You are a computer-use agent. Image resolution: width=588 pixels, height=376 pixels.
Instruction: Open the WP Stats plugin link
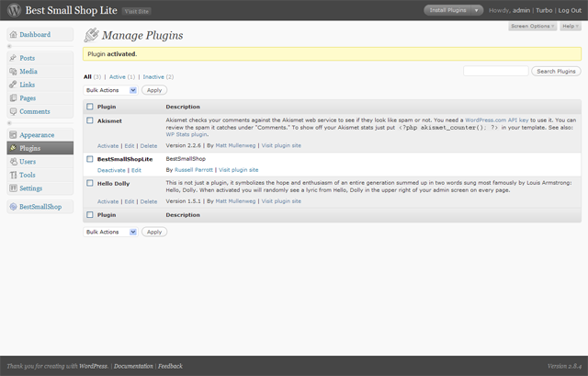[x=187, y=134]
